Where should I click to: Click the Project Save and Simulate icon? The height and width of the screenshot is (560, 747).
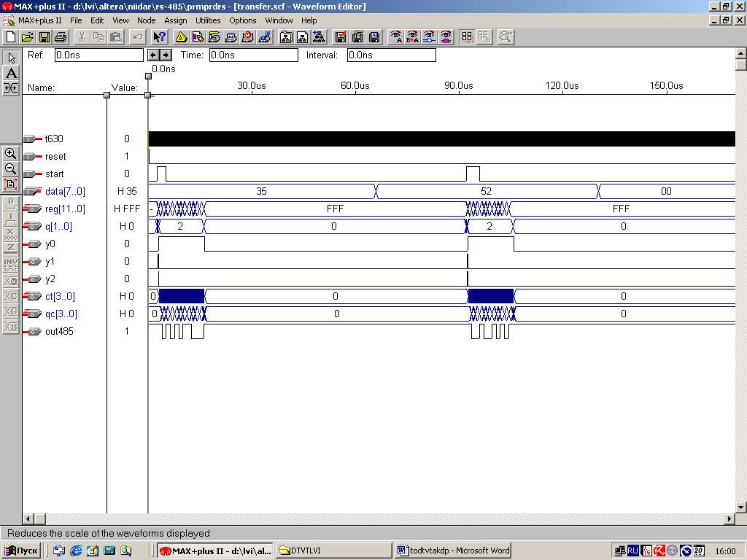point(373,37)
